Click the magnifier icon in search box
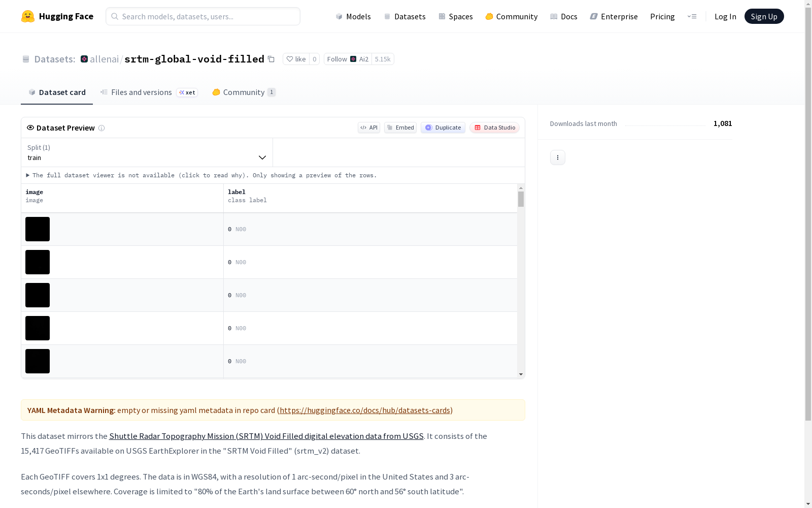812x508 pixels. (x=115, y=16)
